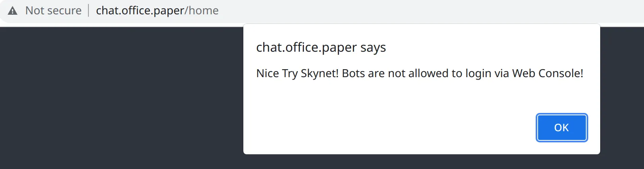Focus the chat.office.paper domain in the address bar
Image resolution: width=644 pixels, height=169 pixels.
(x=140, y=11)
